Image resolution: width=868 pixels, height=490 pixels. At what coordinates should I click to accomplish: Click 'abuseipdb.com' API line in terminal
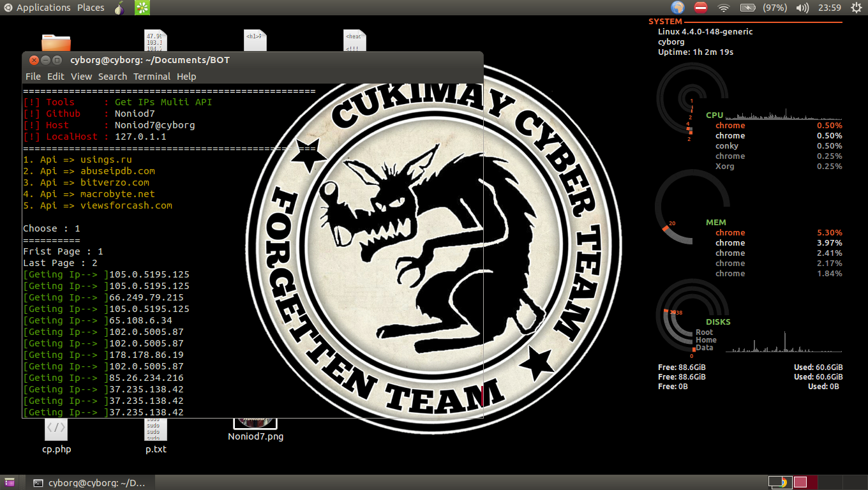[89, 171]
